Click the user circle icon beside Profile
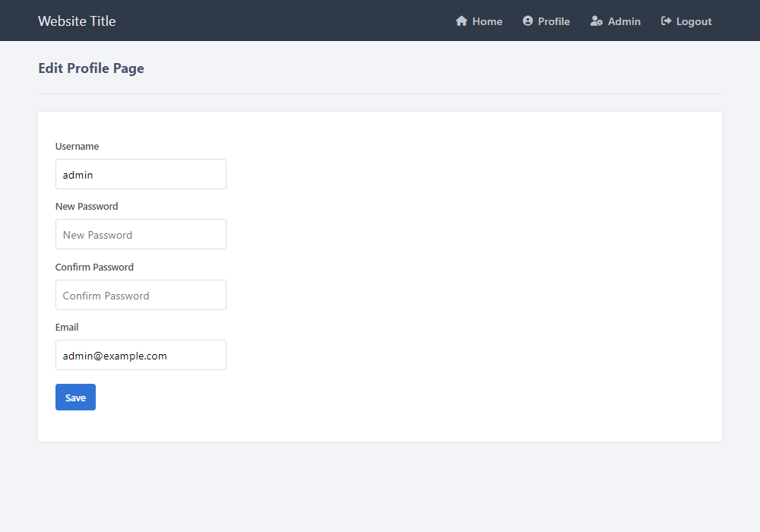The image size is (760, 532). 528,21
